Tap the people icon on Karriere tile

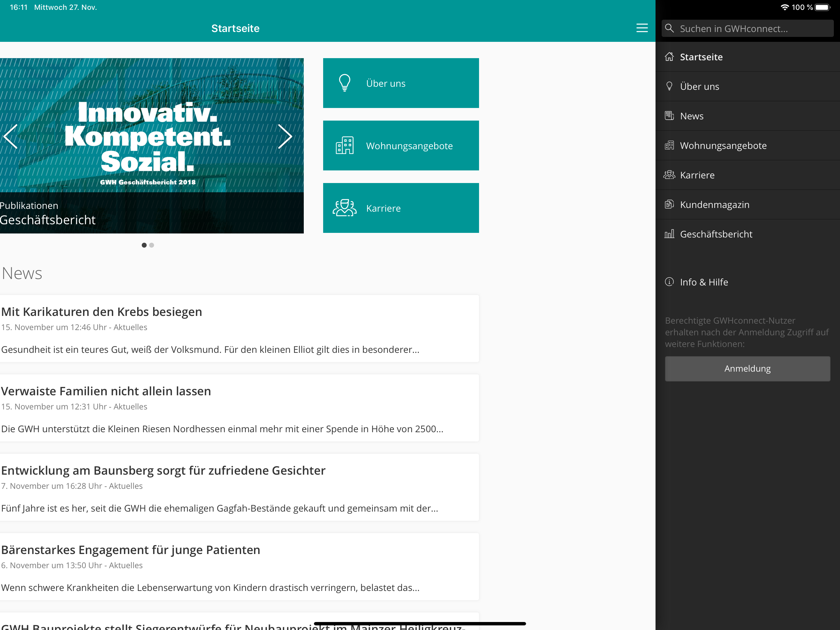[x=344, y=208]
